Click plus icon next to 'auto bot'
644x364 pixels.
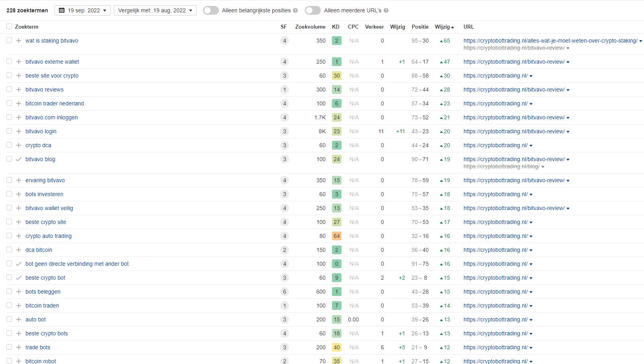(x=19, y=319)
